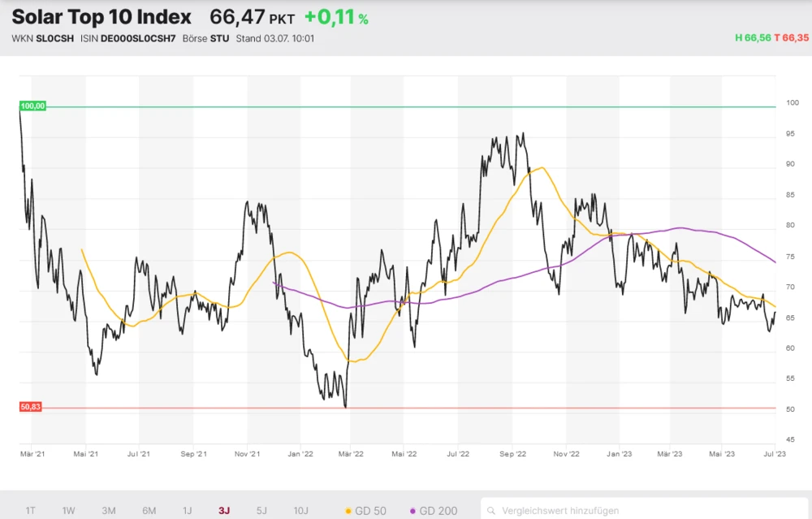
Task: Toggle the GD 50 moving average
Action: coord(368,511)
